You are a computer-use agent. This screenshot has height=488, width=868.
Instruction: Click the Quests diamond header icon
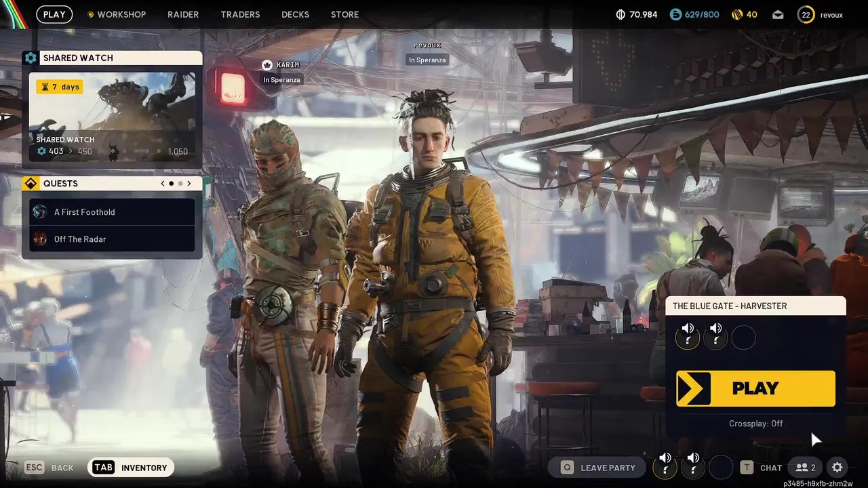(31, 184)
